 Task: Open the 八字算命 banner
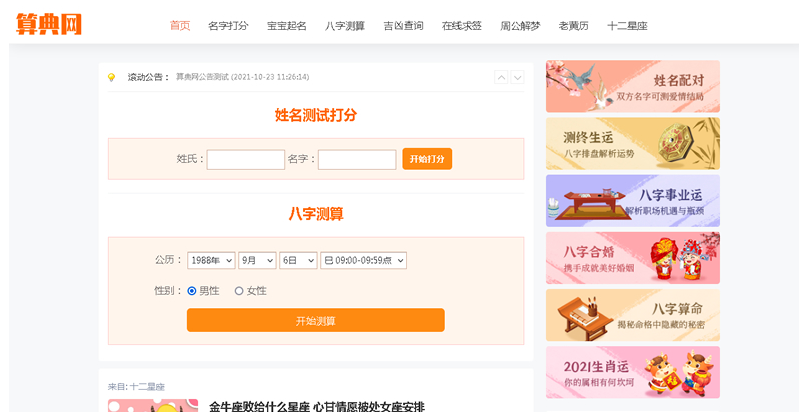point(632,315)
